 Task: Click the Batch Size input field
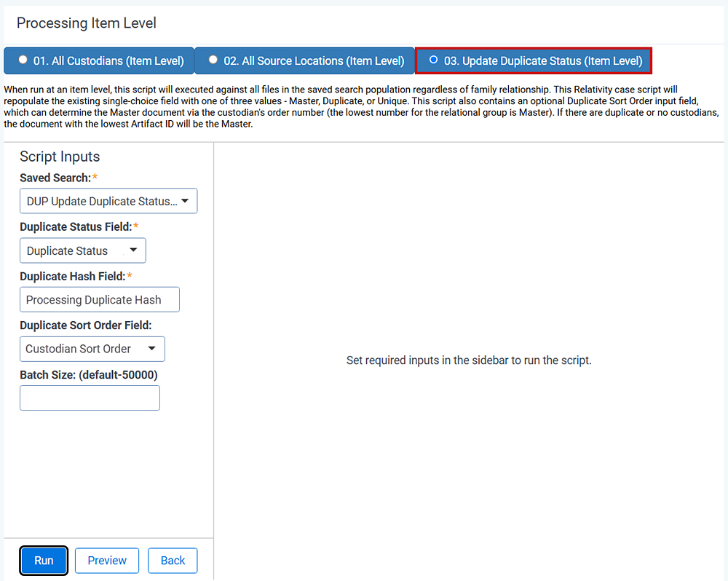point(90,398)
